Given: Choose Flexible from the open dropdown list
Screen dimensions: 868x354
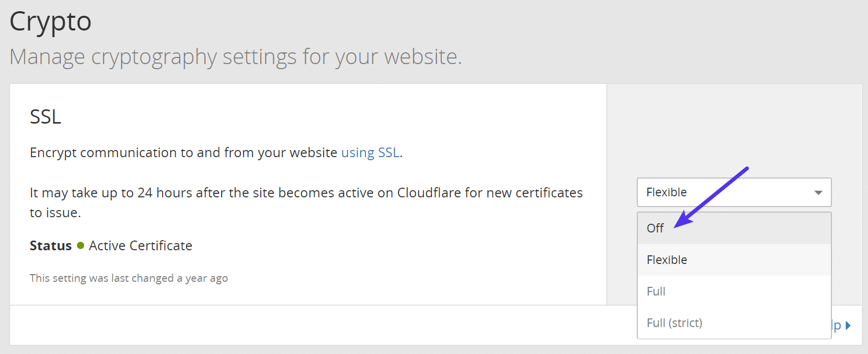Looking at the screenshot, I should coord(667,260).
